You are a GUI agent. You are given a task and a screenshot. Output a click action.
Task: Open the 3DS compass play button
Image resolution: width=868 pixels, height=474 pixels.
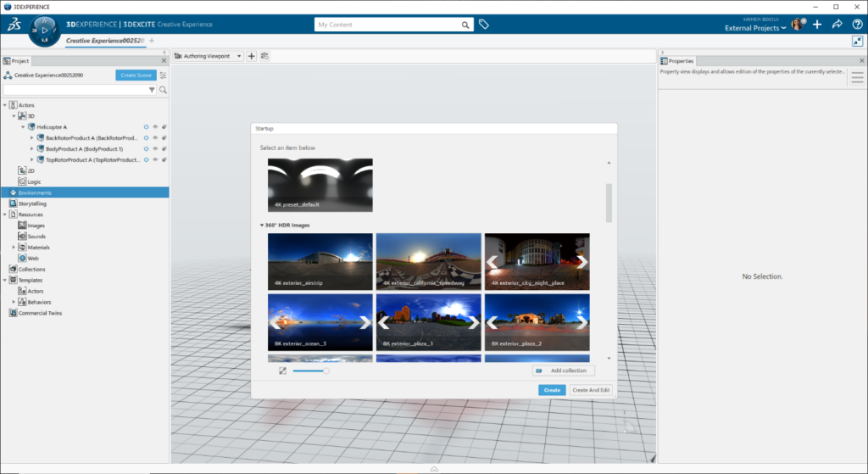45,31
